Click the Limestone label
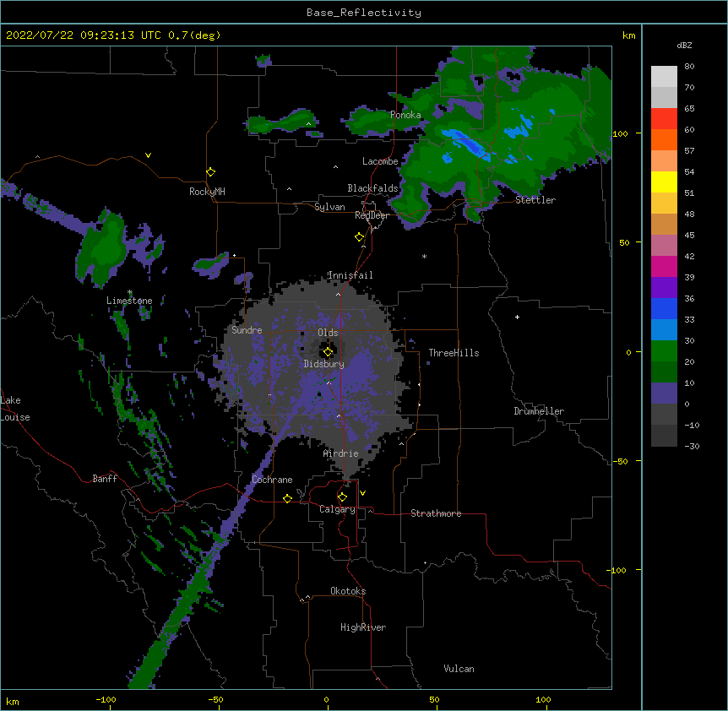 tap(129, 301)
